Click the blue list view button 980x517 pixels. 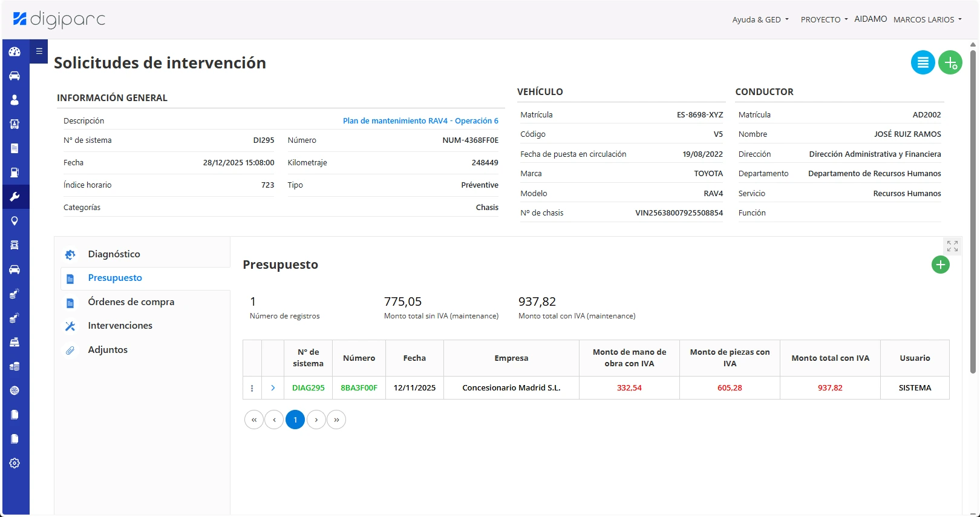923,62
